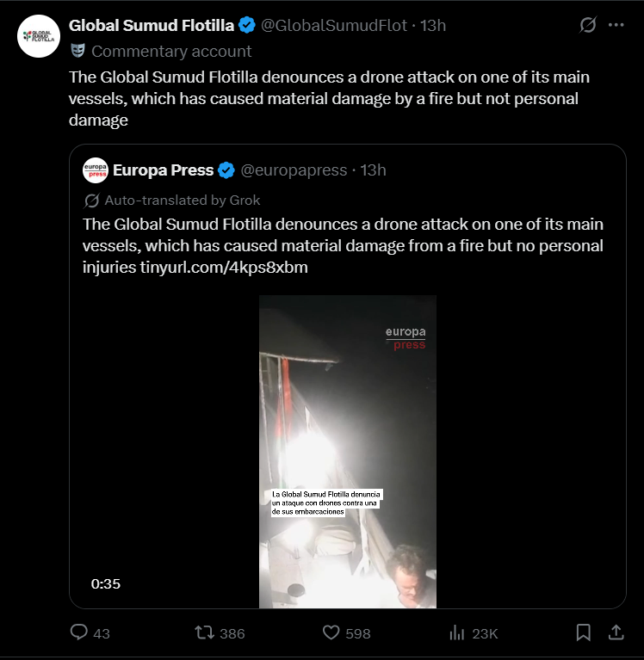Repost this post with the retweet icon
Image resolution: width=644 pixels, height=660 pixels.
[x=205, y=632]
